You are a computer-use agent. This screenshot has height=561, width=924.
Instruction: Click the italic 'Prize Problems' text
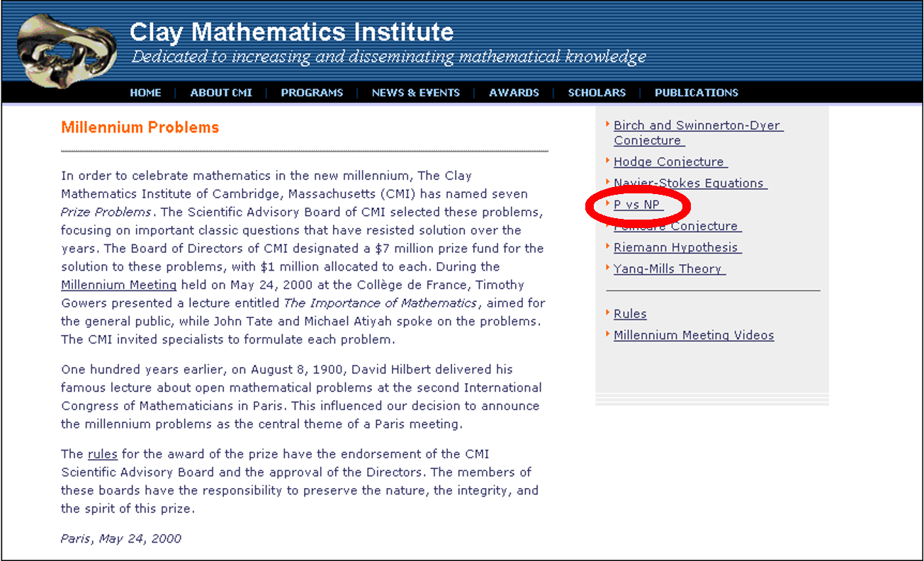106,212
